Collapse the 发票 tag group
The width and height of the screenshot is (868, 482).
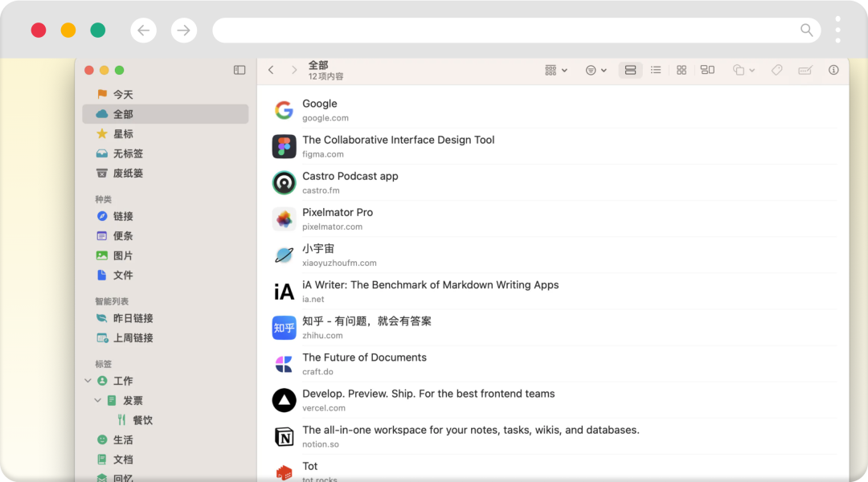(x=98, y=400)
